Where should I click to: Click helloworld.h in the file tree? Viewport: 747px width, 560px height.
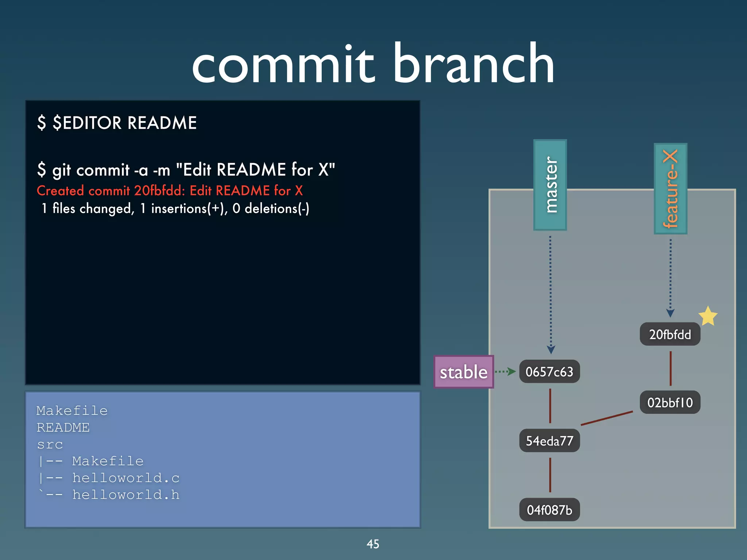126,495
